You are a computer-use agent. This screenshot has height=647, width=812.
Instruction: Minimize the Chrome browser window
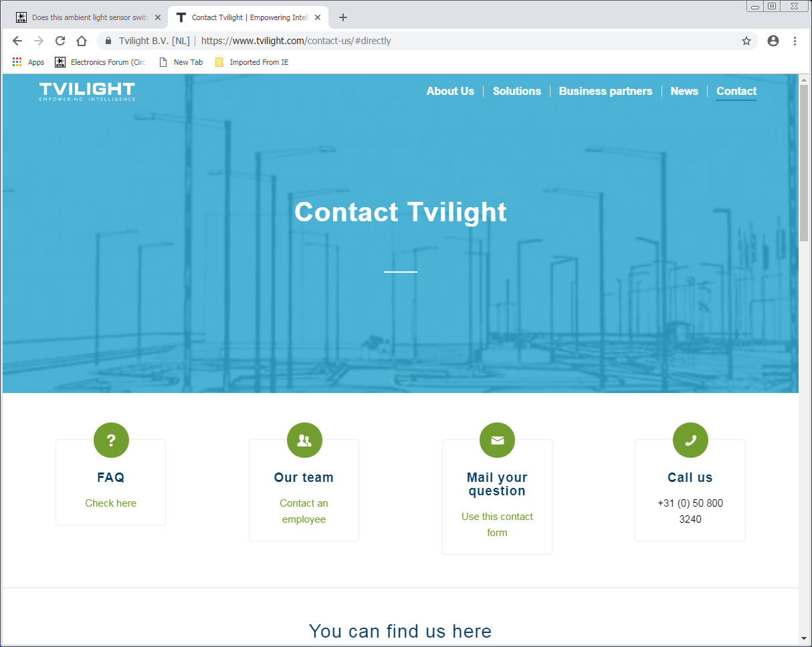[756, 6]
